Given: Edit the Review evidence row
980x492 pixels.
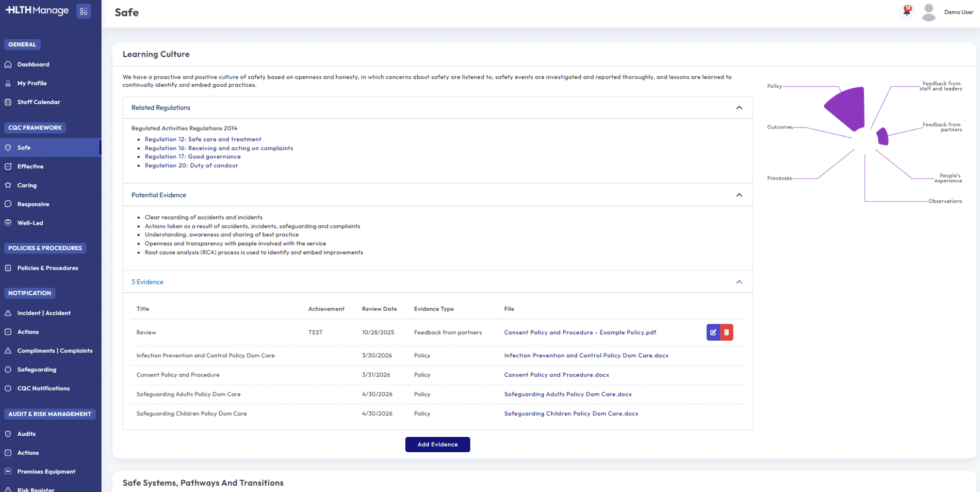Looking at the screenshot, I should (x=713, y=332).
